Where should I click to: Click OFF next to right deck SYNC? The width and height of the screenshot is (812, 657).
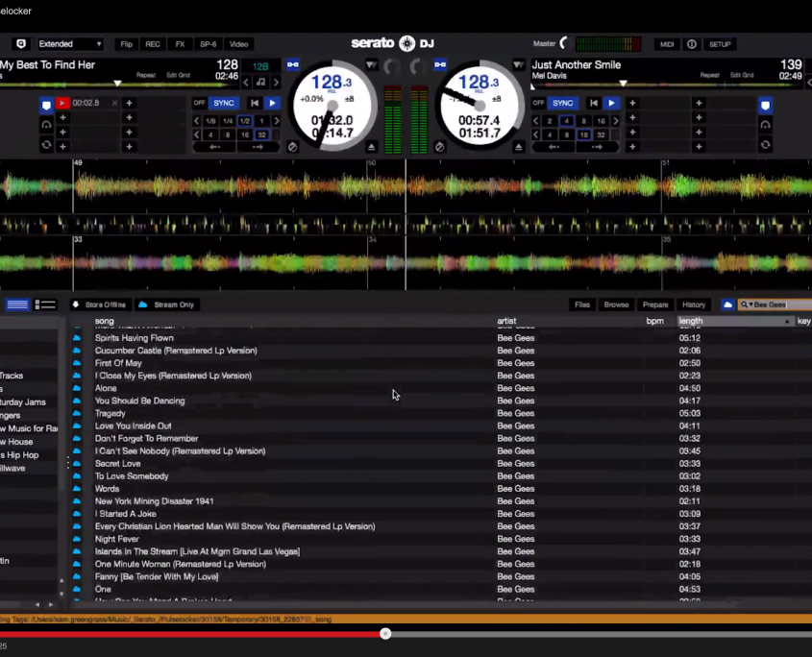click(538, 103)
